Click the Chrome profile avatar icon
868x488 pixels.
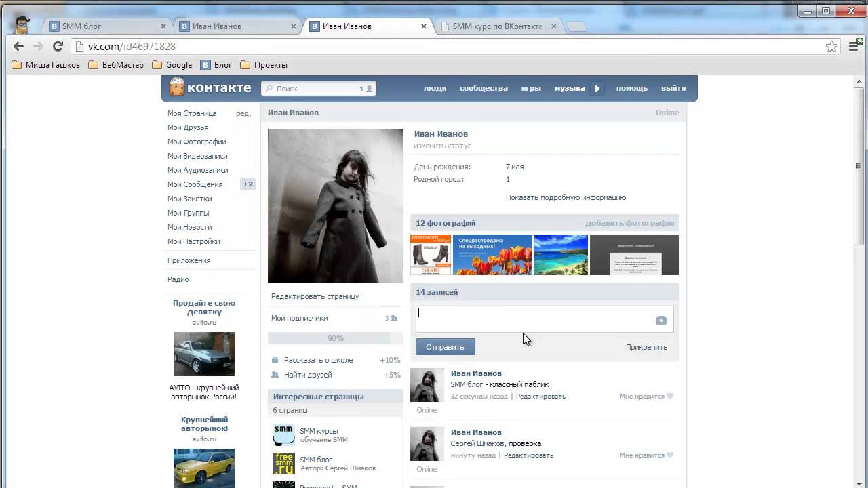pyautogui.click(x=22, y=25)
